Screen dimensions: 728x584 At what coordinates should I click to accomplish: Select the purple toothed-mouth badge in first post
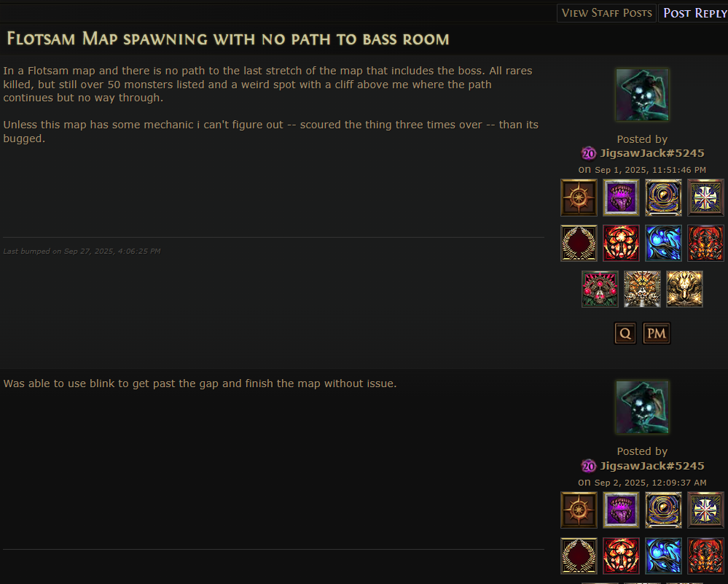621,198
